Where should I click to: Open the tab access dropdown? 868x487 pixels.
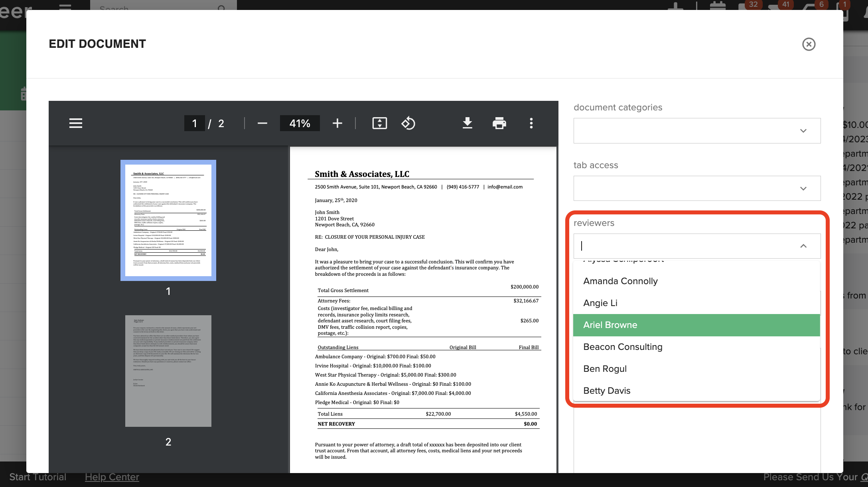click(697, 189)
